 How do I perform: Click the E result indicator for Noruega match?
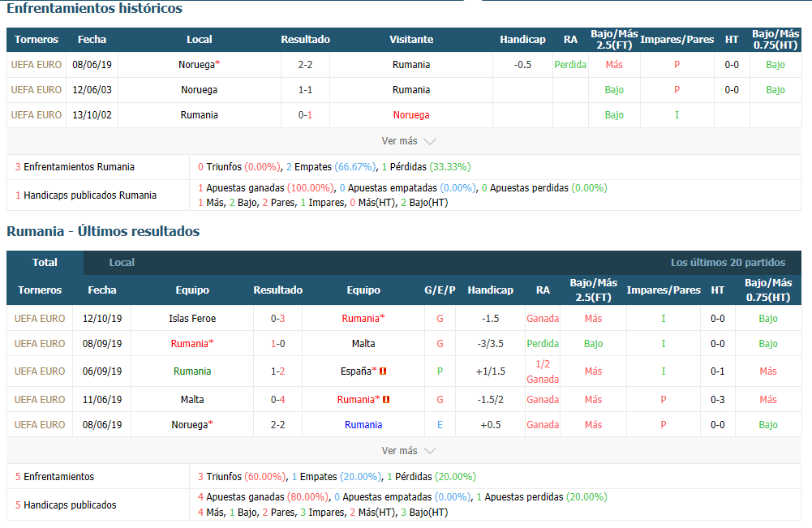[440, 425]
